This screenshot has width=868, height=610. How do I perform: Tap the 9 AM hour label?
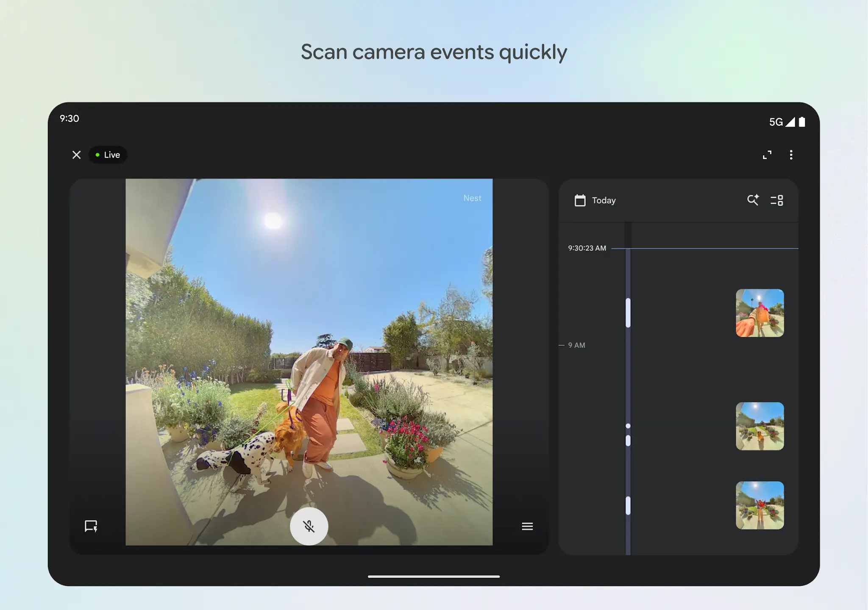point(576,345)
